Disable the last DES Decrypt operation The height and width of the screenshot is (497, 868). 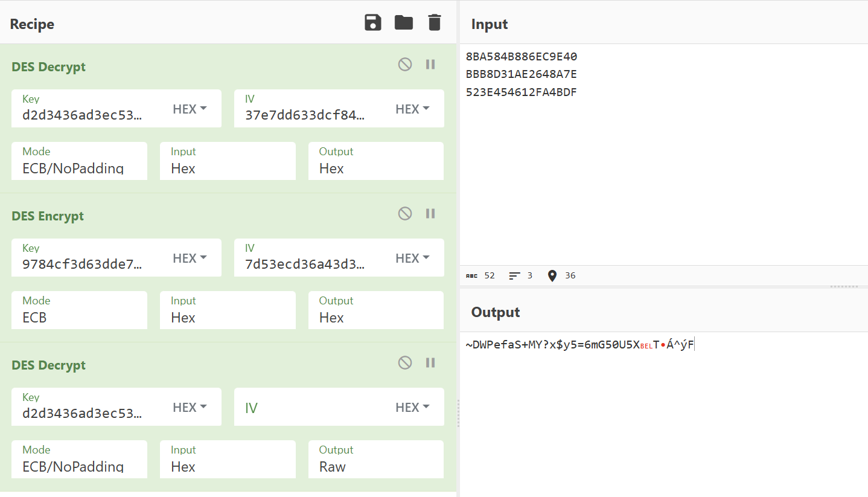pyautogui.click(x=405, y=362)
